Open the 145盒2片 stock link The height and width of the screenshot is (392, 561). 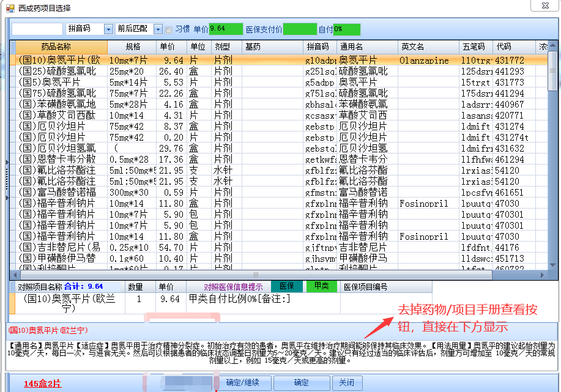42,383
